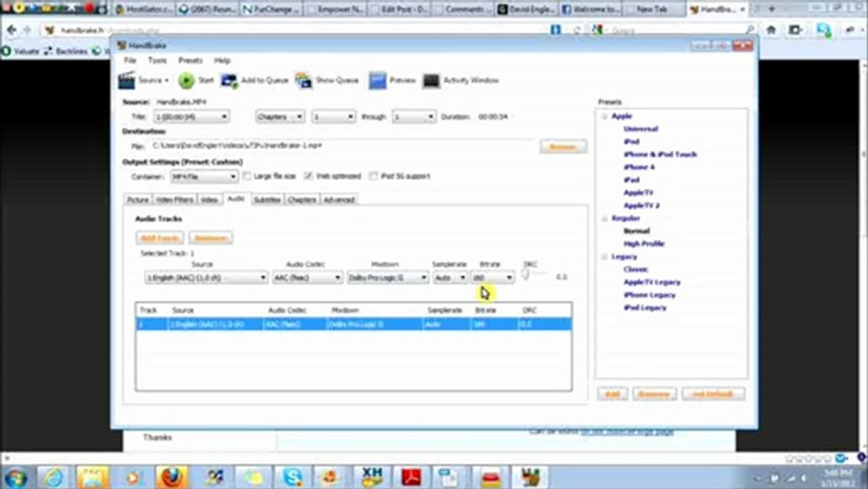
Task: Open a new browser tab with the plus
Action: point(771,10)
